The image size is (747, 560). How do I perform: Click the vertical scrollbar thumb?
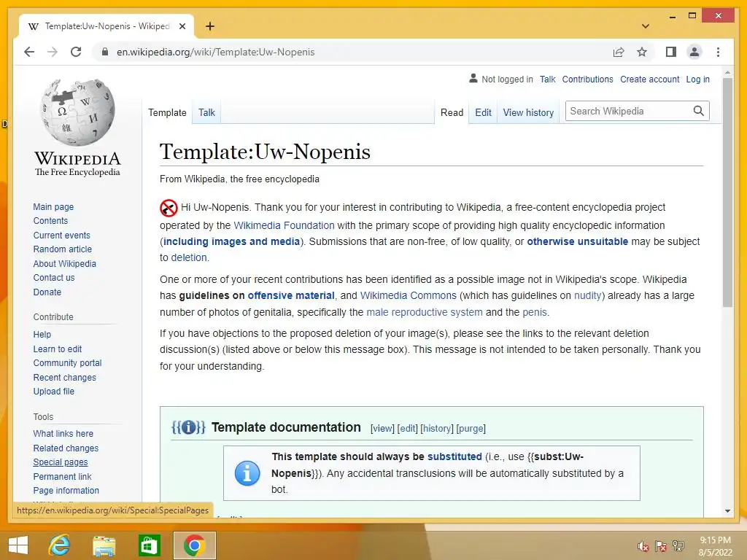[x=727, y=192]
